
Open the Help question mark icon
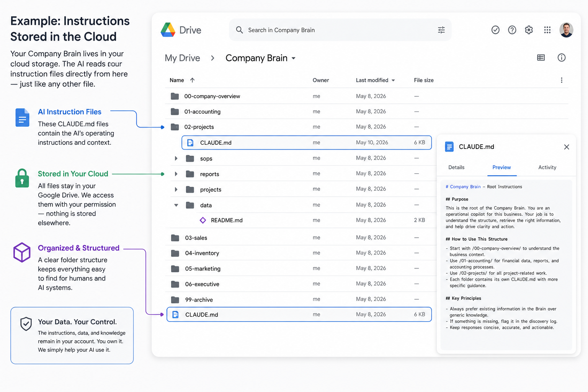[x=512, y=30]
